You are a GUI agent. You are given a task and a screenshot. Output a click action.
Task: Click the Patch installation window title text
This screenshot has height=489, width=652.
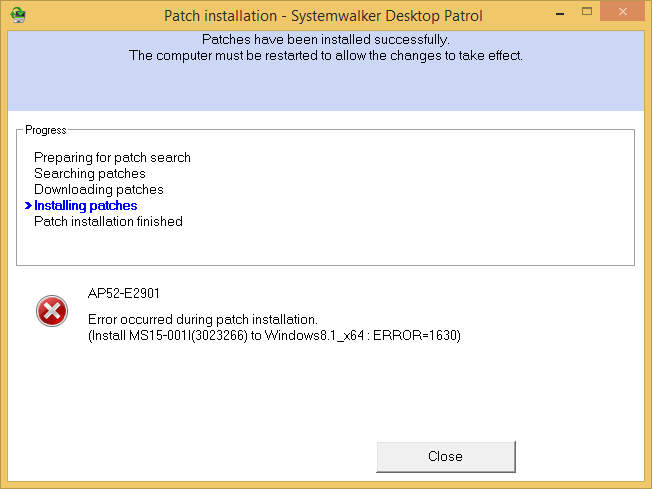coord(323,16)
